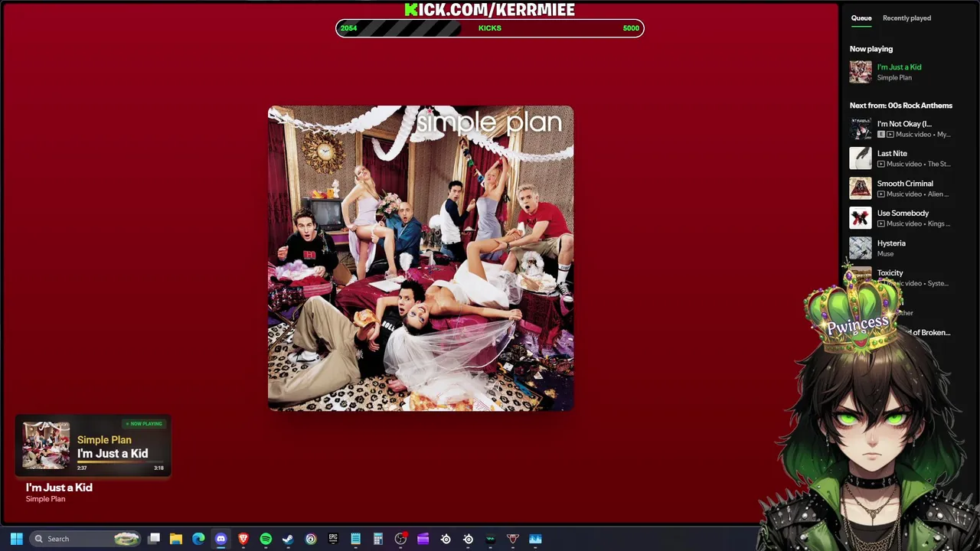The image size is (980, 551).
Task: Click the KICK.COM/KERRMIEE header text
Action: pyautogui.click(x=490, y=9)
